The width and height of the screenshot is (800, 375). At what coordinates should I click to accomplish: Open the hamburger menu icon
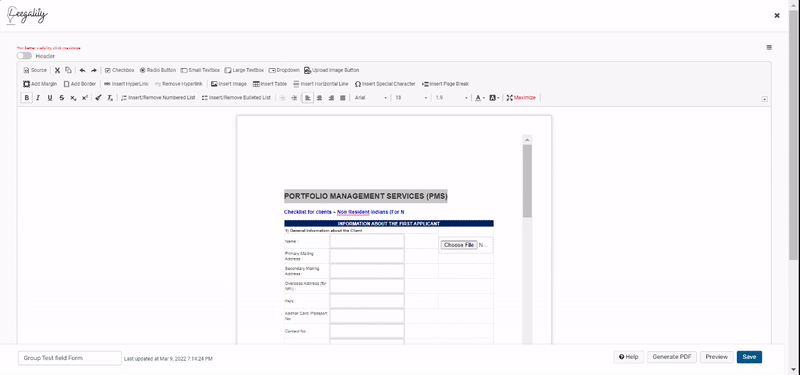pos(769,47)
